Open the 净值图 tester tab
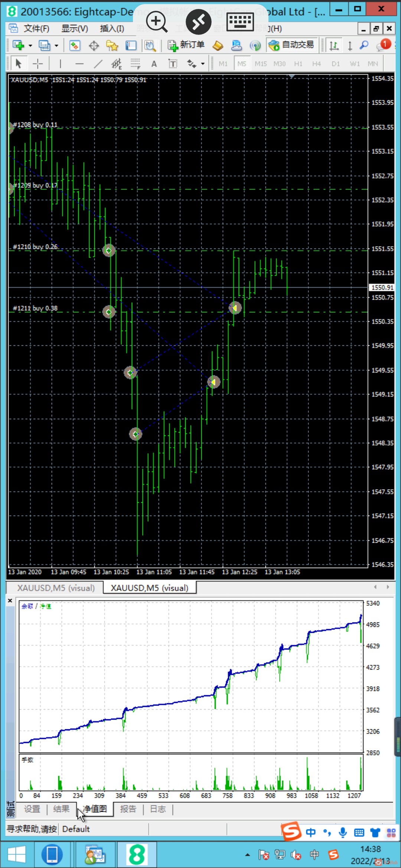Viewport: 401px width, 868px height. coord(95,809)
